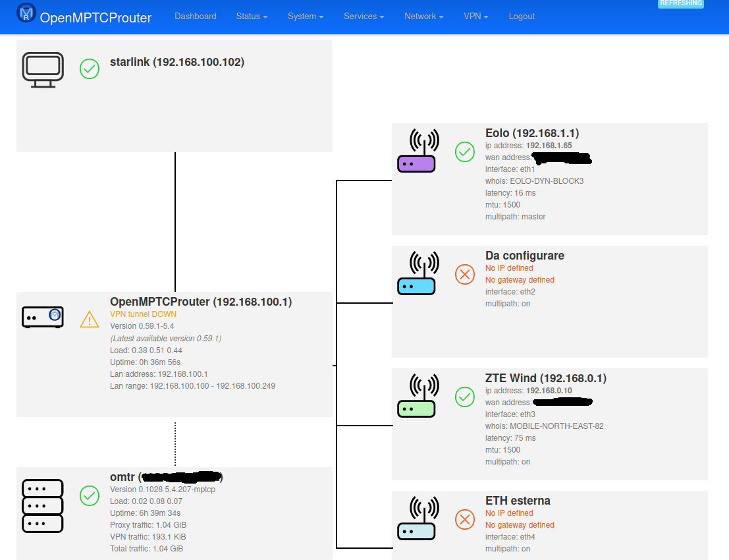This screenshot has width=729, height=560.
Task: Click the blue REFRESHING indicator
Action: point(680,3)
